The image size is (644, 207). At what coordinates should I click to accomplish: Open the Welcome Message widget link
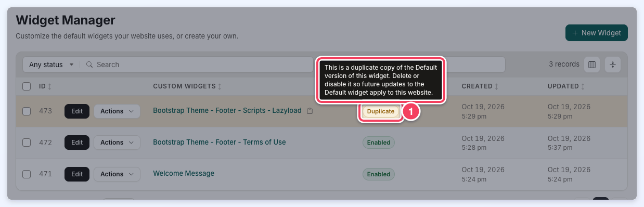click(x=184, y=173)
